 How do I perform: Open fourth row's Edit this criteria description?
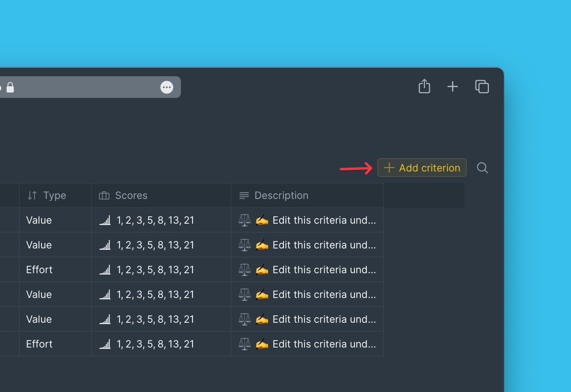click(x=307, y=294)
